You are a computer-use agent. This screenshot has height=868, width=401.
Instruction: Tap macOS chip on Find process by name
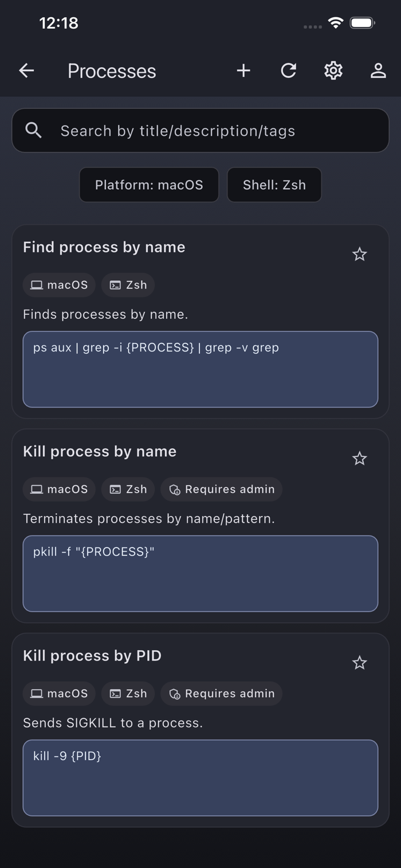59,285
